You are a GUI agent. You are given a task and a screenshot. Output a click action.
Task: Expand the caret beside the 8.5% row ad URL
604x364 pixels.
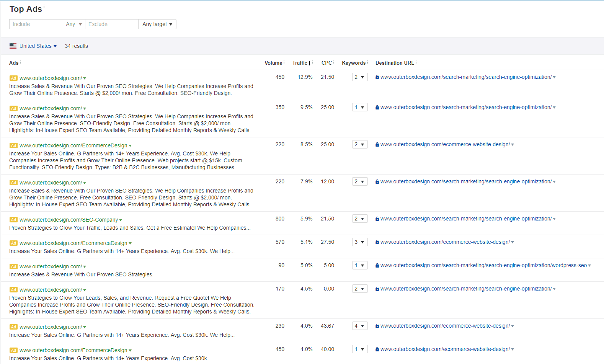click(x=130, y=146)
